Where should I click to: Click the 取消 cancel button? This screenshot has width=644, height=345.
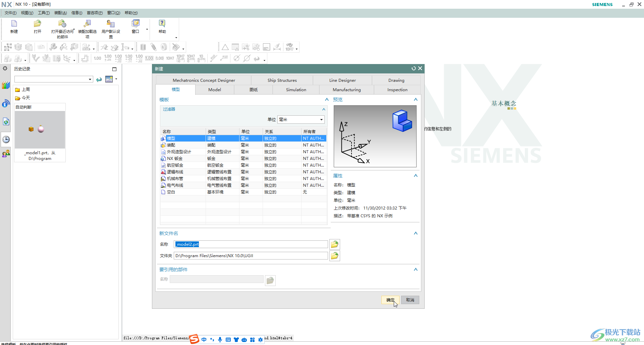pos(410,300)
